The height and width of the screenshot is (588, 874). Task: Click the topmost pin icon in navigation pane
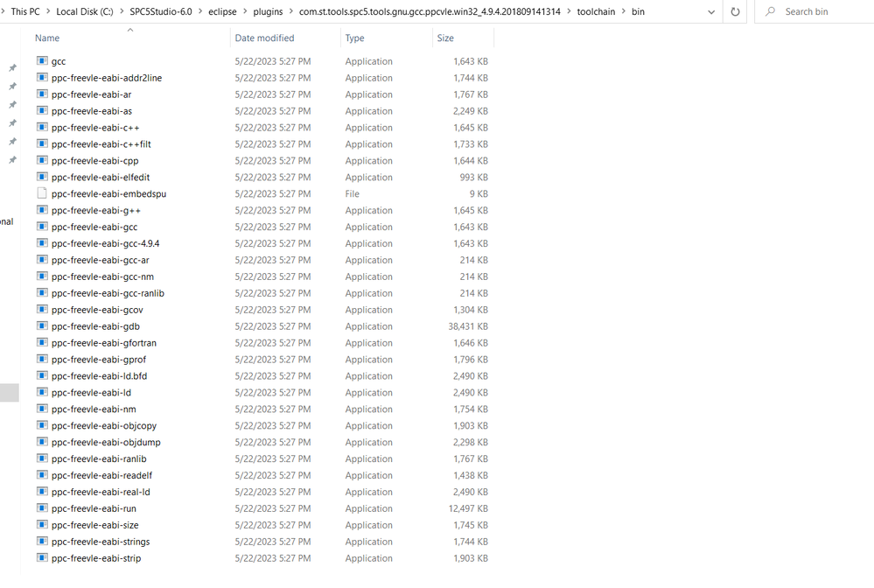12,67
